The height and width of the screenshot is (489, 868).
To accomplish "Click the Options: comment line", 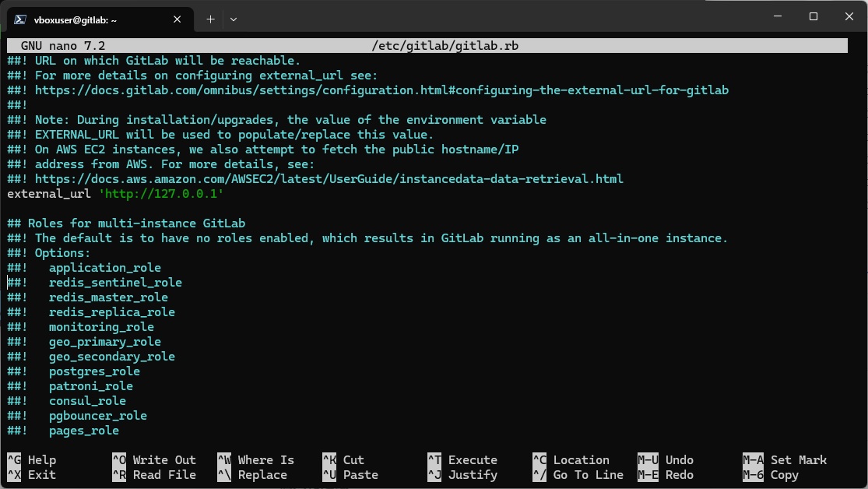I will (x=49, y=253).
